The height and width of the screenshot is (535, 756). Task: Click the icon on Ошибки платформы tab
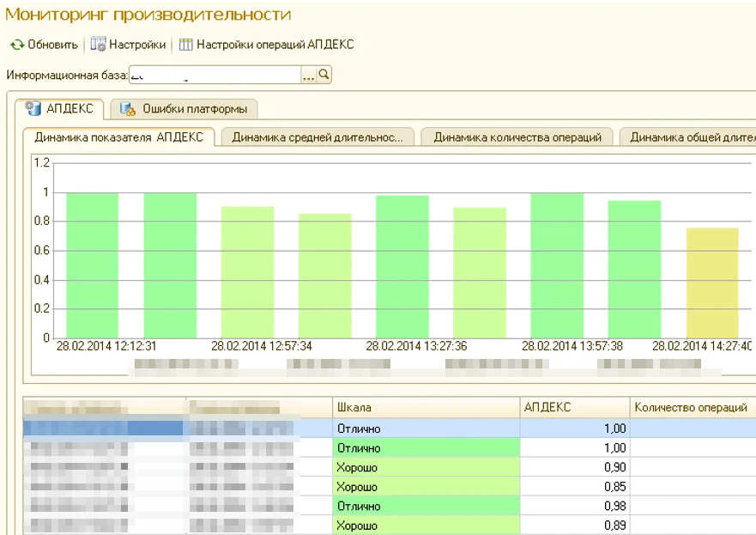[128, 109]
